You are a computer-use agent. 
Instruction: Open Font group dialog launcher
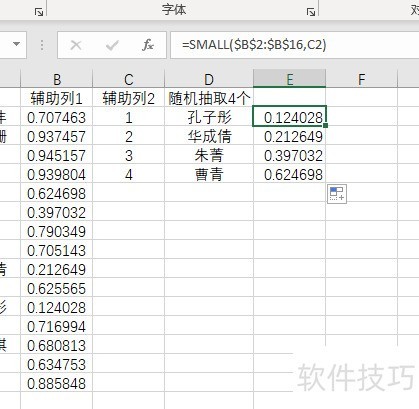click(311, 12)
